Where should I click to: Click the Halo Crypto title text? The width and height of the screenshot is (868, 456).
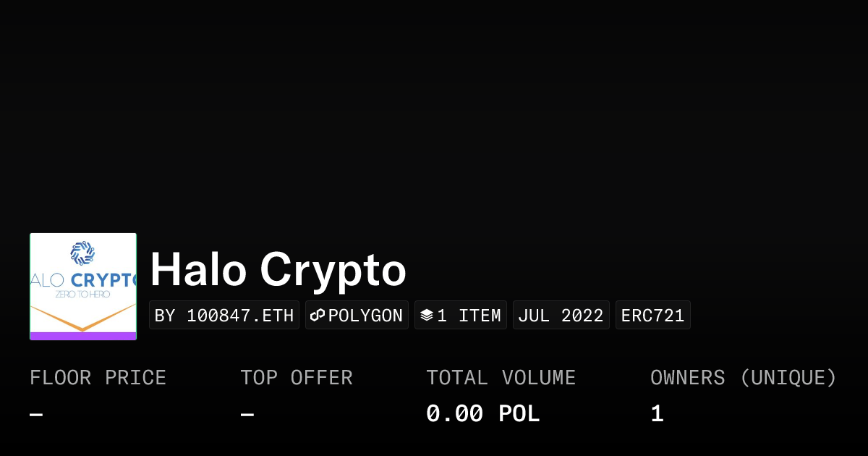point(278,271)
